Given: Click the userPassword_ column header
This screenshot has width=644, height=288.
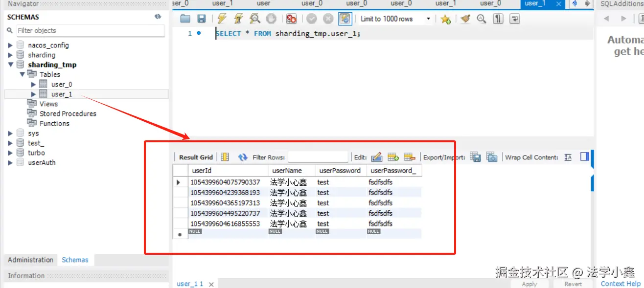Looking at the screenshot, I should [394, 171].
